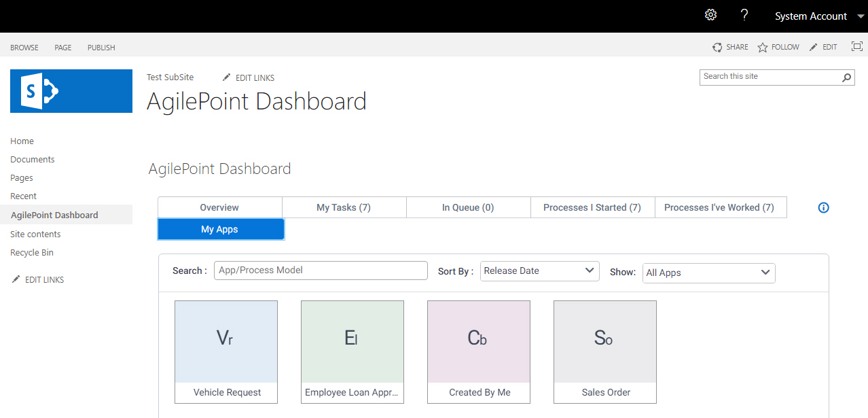
Task: Click the help question mark icon
Action: coord(744,15)
